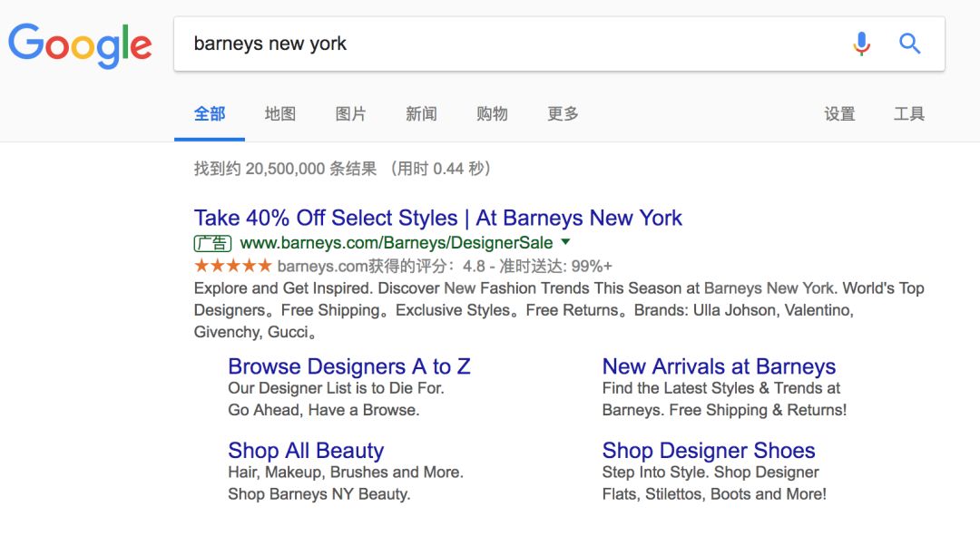This screenshot has height=536, width=980.
Task: Click the search box containing barneys new york
Action: point(508,44)
